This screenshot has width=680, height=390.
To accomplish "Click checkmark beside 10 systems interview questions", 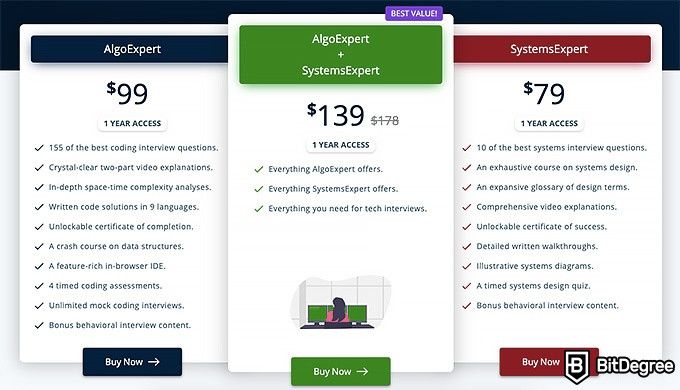I will coord(467,148).
